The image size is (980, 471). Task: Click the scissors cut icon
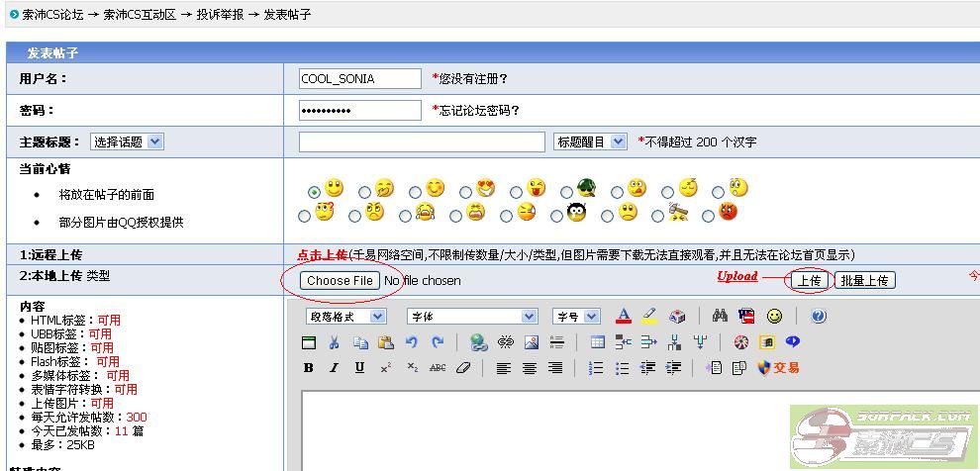pos(335,342)
